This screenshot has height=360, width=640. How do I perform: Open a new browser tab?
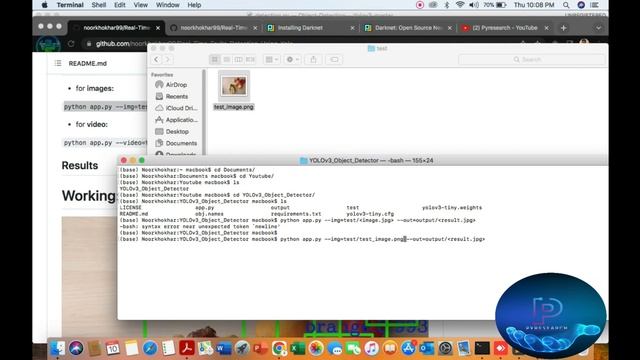click(564, 28)
